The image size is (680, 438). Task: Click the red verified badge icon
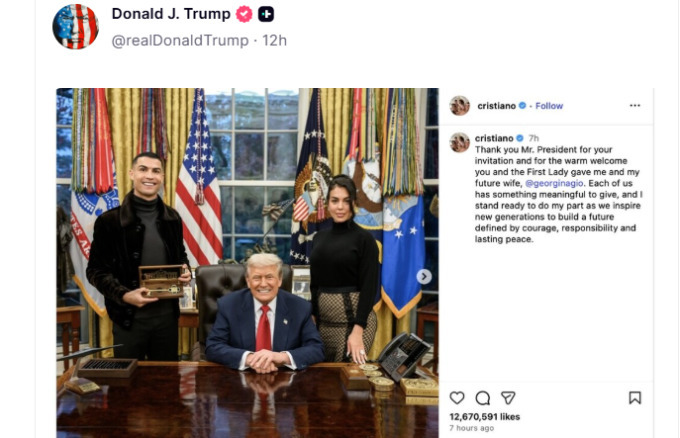pos(244,14)
